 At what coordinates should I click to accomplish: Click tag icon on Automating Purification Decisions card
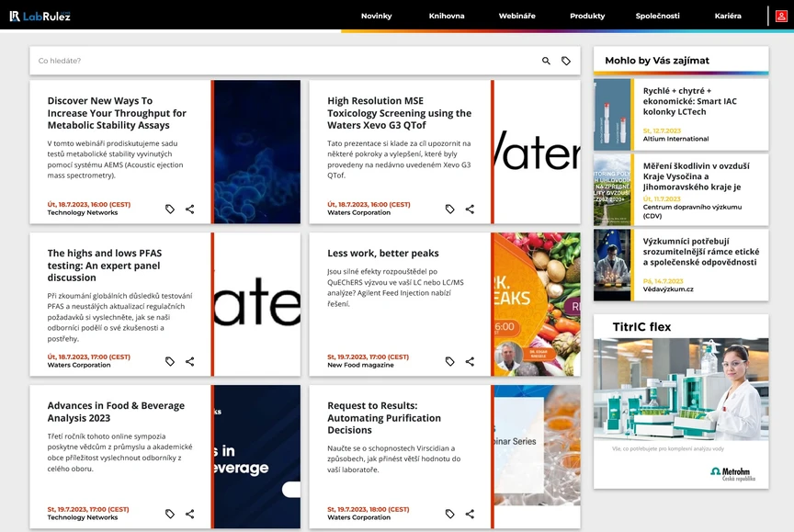pyautogui.click(x=449, y=514)
